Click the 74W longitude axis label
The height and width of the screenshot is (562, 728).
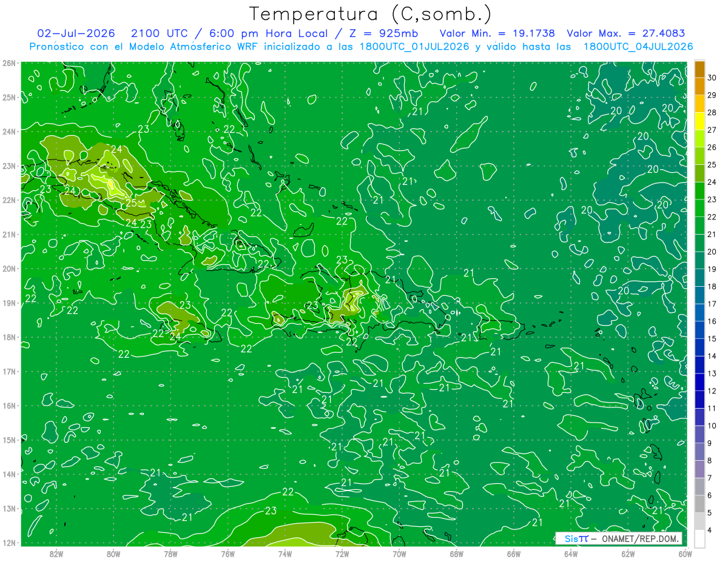tap(285, 553)
